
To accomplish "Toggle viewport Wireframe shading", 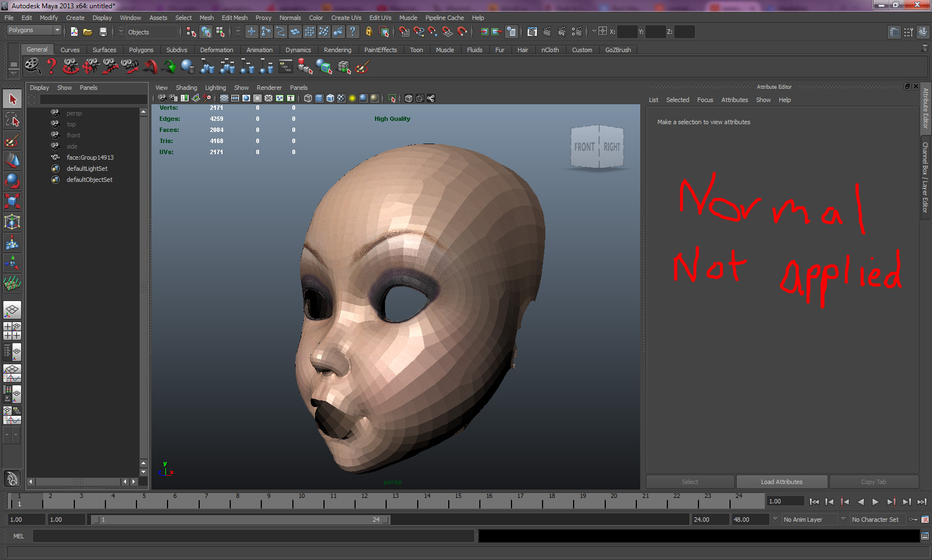I will [308, 98].
